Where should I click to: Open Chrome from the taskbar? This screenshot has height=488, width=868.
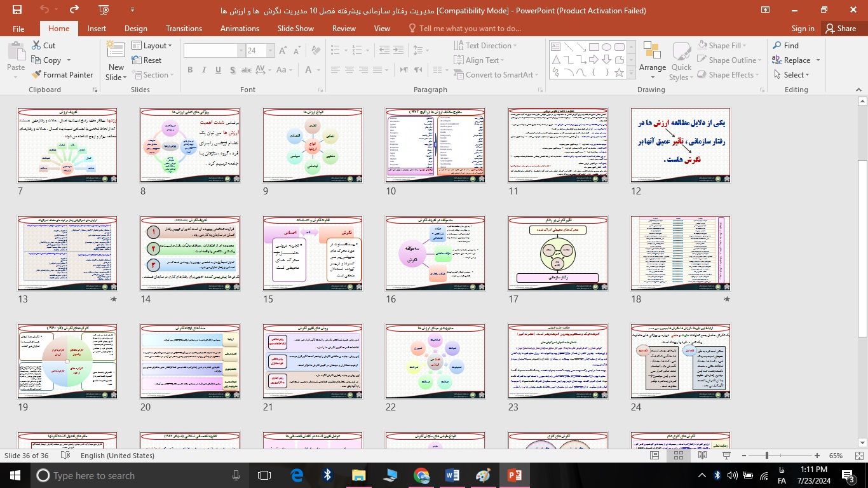[x=421, y=475]
